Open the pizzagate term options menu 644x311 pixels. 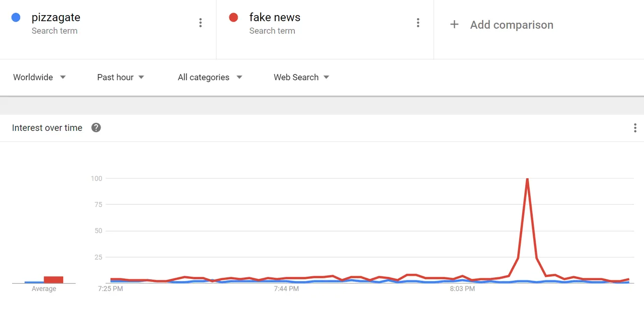200,23
